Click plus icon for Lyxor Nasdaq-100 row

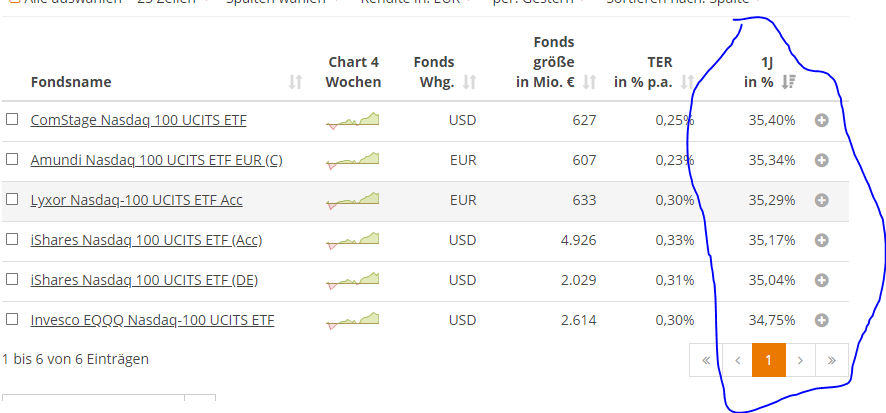click(821, 200)
